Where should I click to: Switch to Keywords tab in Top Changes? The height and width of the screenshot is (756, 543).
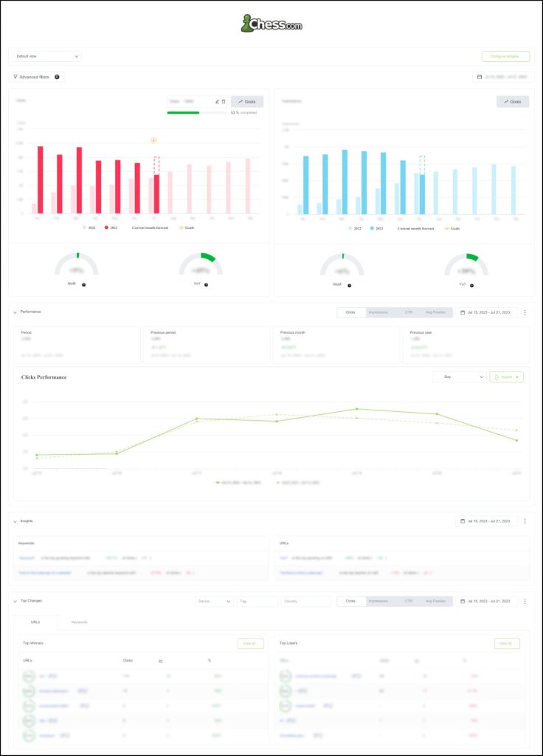pyautogui.click(x=79, y=622)
